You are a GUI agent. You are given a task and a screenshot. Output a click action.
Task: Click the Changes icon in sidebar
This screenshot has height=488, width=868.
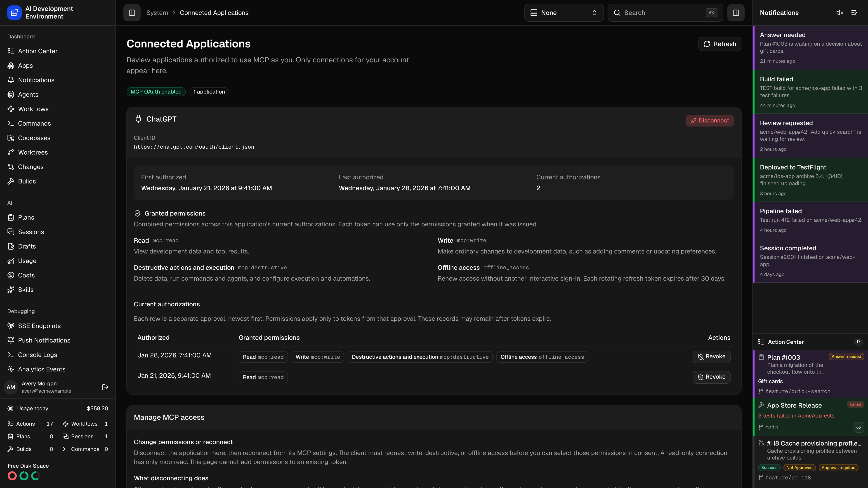(11, 167)
